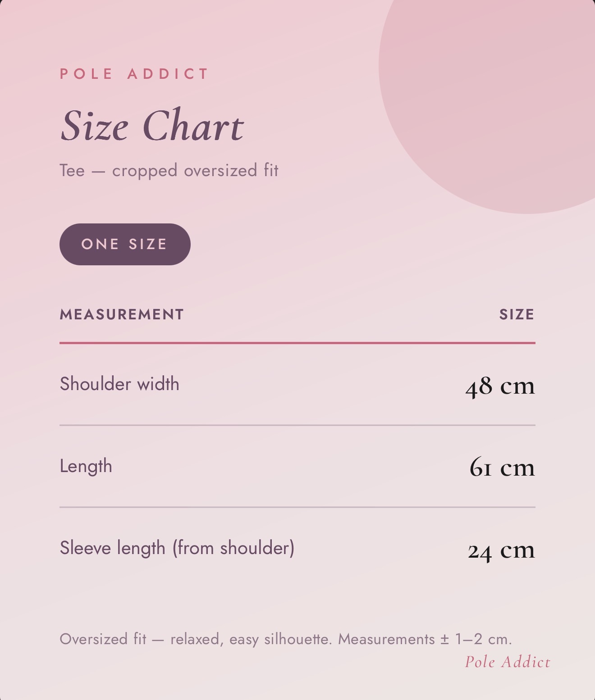Select the Size Chart title
The image size is (595, 700).
coord(152,126)
